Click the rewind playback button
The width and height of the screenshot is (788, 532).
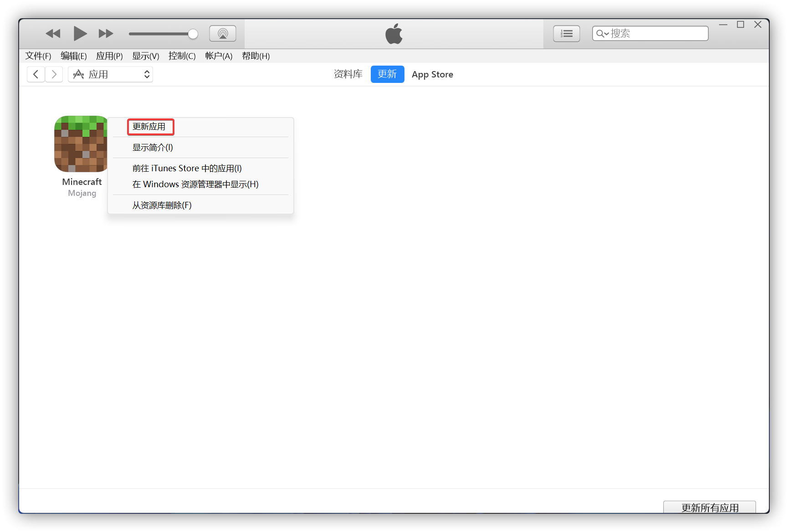(53, 33)
